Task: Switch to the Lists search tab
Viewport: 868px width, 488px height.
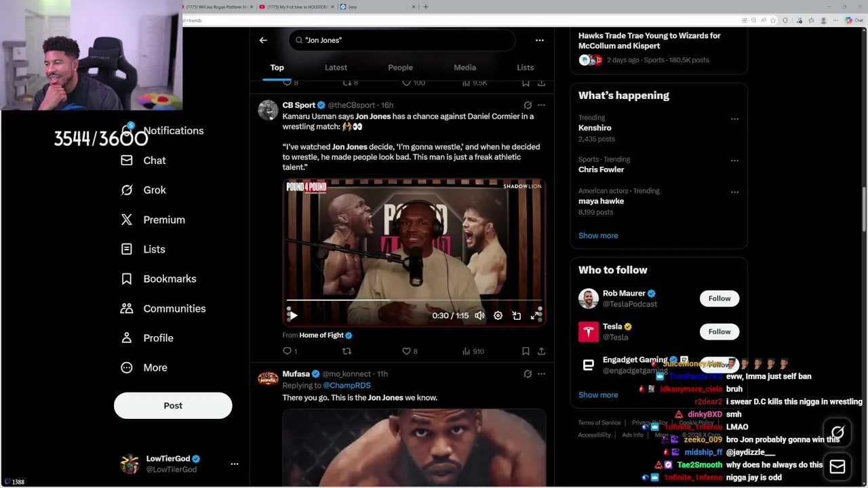Action: coord(525,68)
